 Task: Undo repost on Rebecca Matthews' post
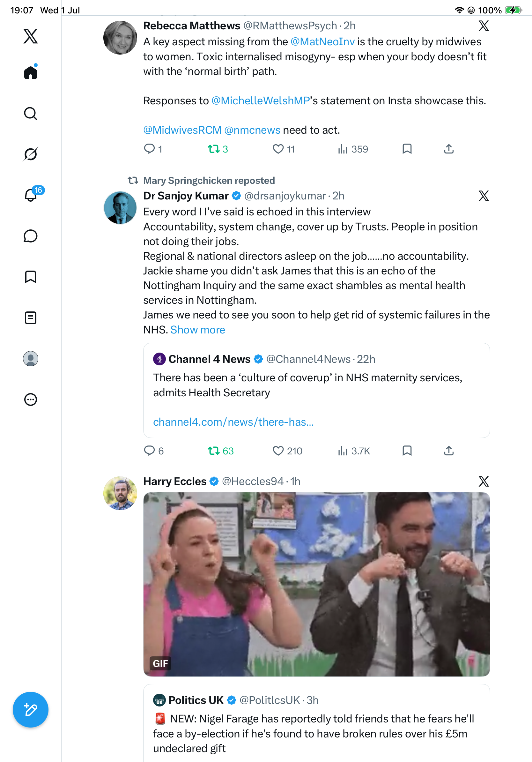coord(214,149)
